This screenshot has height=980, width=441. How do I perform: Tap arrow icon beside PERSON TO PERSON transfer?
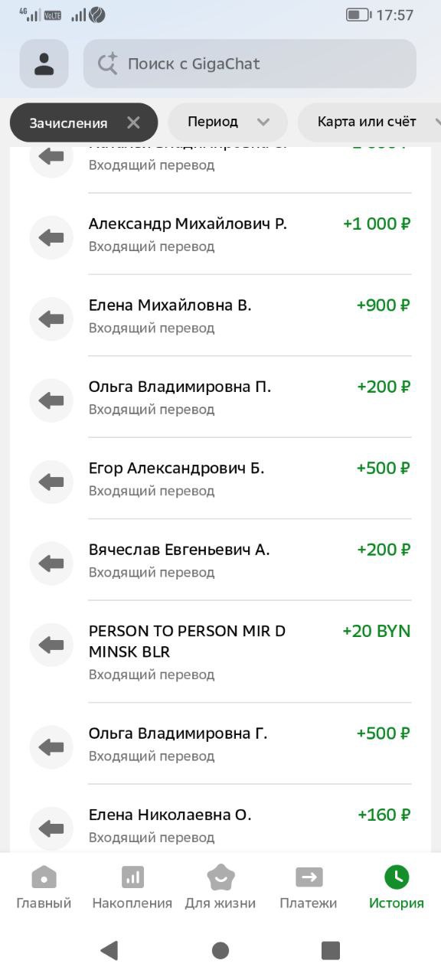pyautogui.click(x=51, y=645)
